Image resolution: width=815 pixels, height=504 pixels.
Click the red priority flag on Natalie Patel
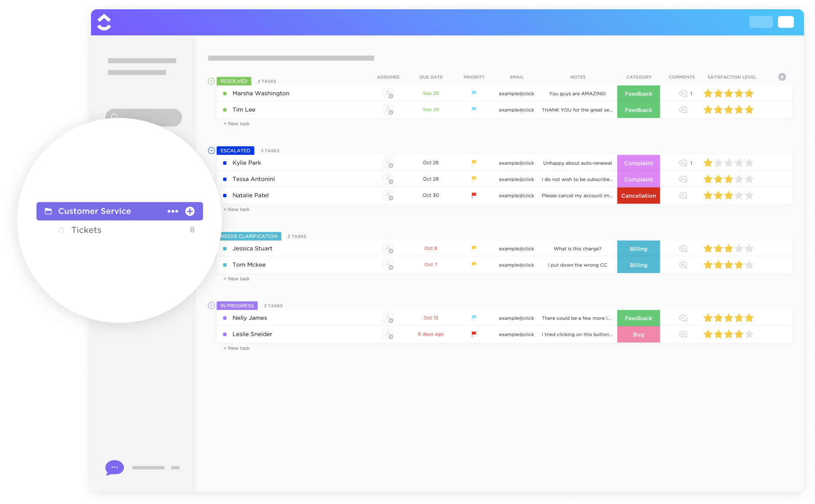(474, 195)
